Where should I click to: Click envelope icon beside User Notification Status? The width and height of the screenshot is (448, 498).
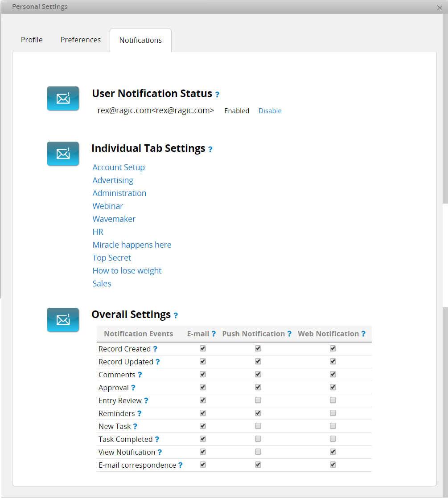point(63,98)
